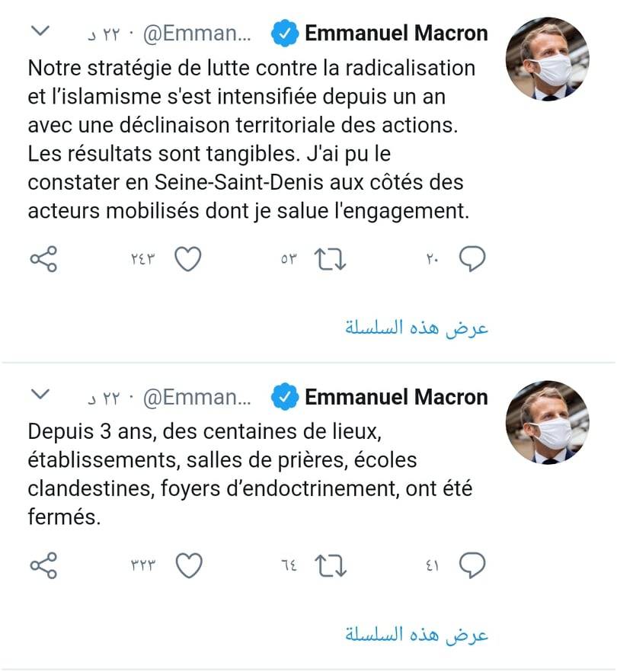Screen dimensions: 617x672
Task: Like the radicalisation strategy tweet
Action: point(187,259)
